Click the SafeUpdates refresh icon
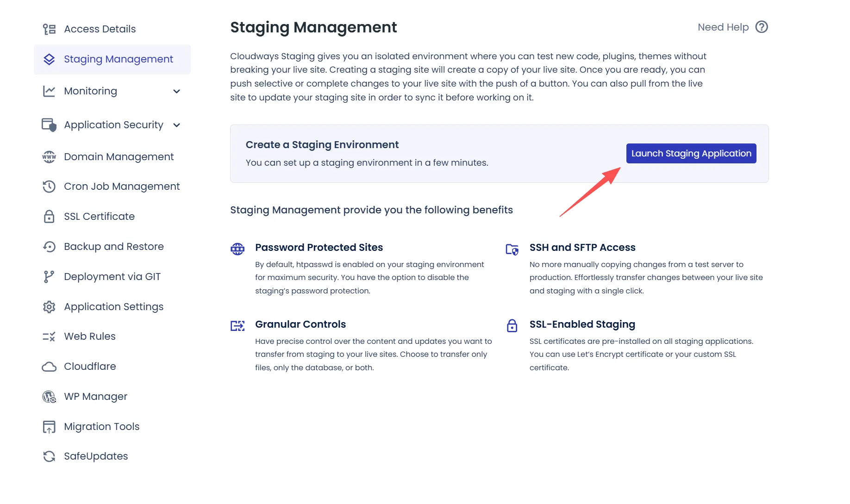The width and height of the screenshot is (850, 504). tap(49, 456)
